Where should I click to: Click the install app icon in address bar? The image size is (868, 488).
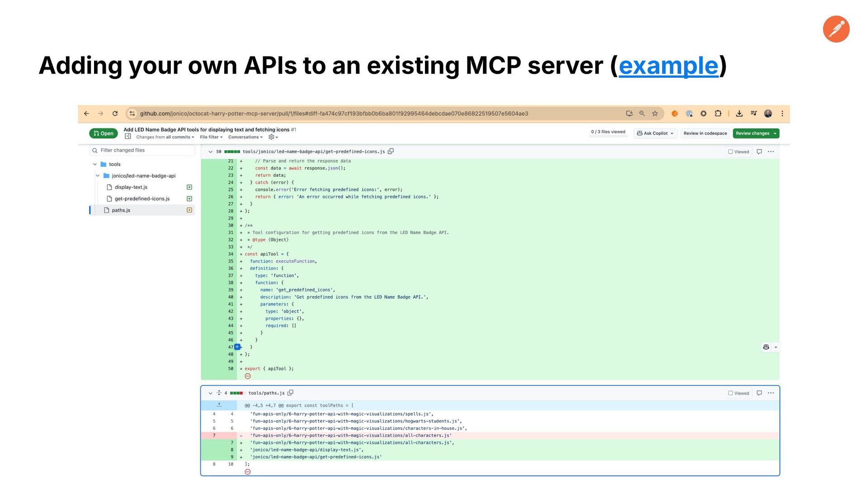629,113
